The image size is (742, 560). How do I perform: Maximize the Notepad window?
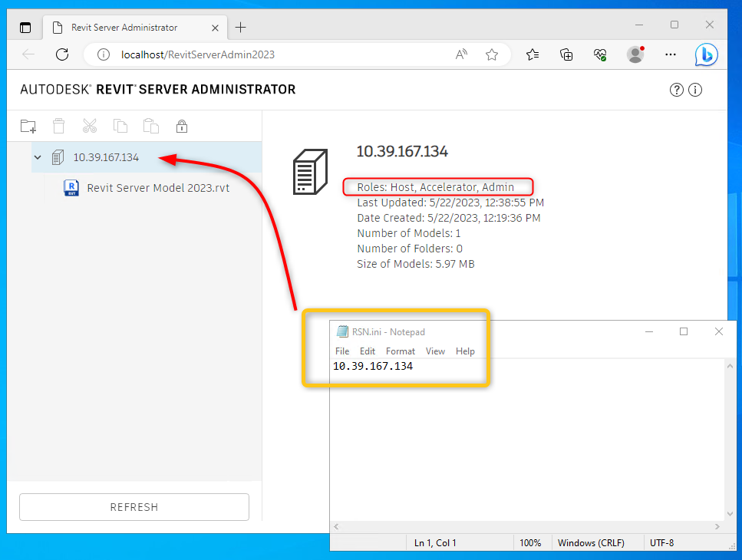(x=684, y=331)
